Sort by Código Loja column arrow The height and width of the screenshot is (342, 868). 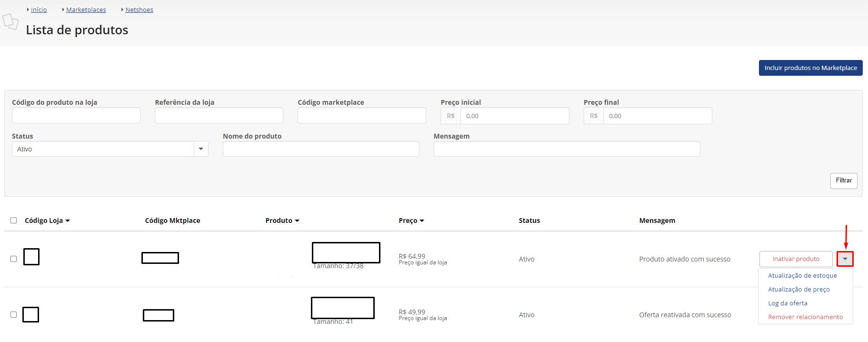[x=68, y=221]
